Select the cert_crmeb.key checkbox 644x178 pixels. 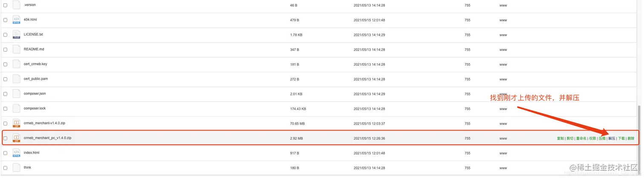6,64
